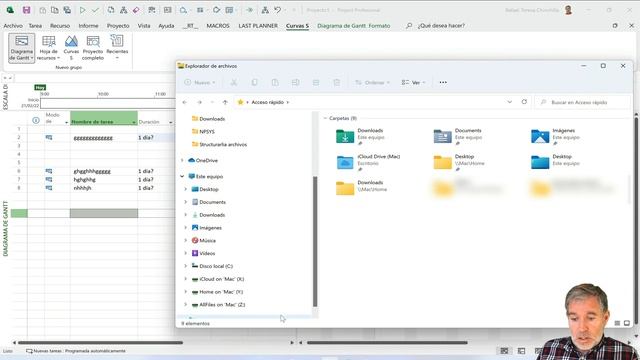Open the Ordenar dropdown in File Explorer
The width and height of the screenshot is (640, 360).
(373, 82)
